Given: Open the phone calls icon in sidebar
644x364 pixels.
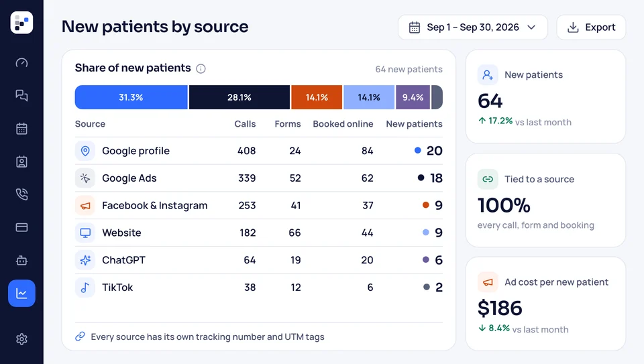Looking at the screenshot, I should coord(21,194).
